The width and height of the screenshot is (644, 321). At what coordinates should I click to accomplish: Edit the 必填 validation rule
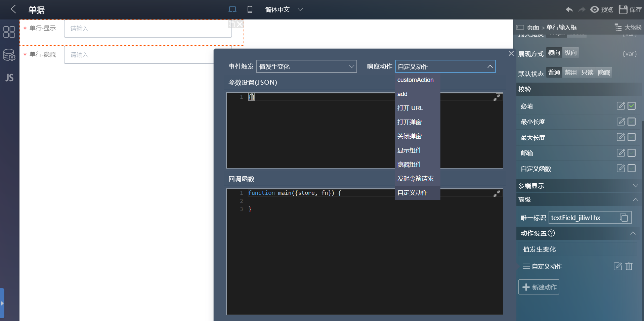621,106
